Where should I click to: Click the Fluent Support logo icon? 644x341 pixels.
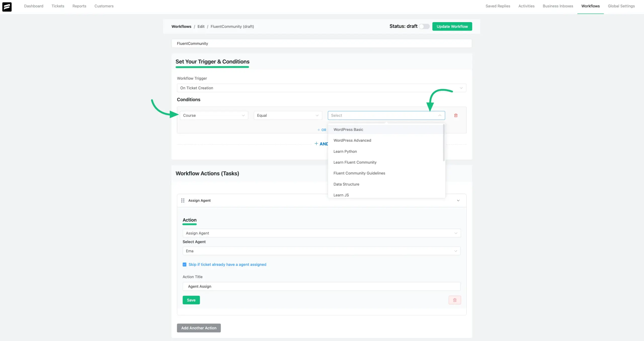(7, 7)
